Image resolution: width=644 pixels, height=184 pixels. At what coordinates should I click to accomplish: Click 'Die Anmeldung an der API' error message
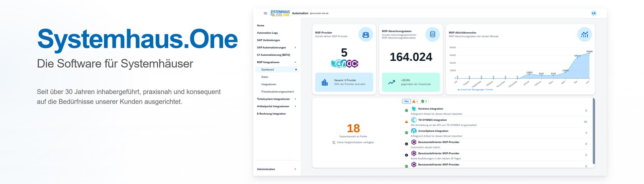click(x=444, y=125)
